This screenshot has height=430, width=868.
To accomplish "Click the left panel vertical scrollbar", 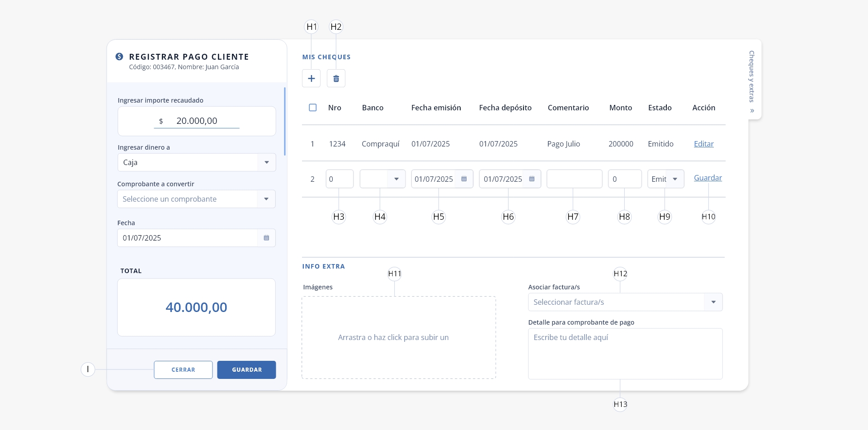I will click(285, 121).
